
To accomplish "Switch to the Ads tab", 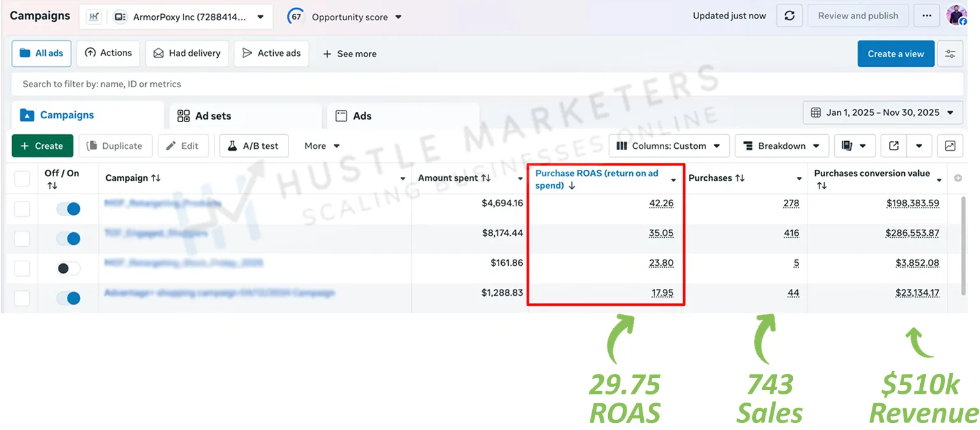I will tap(403, 116).
